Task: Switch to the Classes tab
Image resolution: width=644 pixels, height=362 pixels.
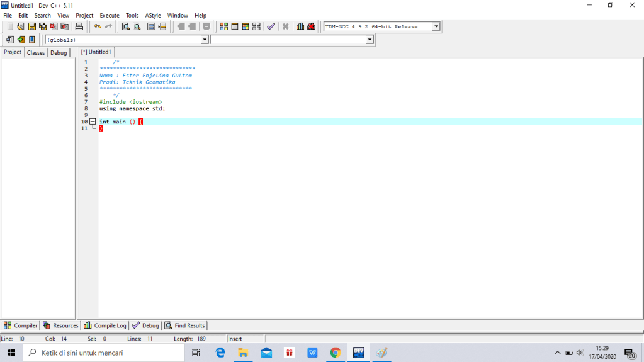Action: point(36,53)
